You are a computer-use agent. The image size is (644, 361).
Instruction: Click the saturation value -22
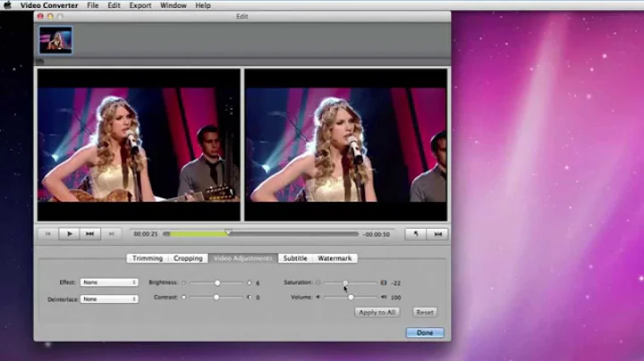pyautogui.click(x=395, y=283)
